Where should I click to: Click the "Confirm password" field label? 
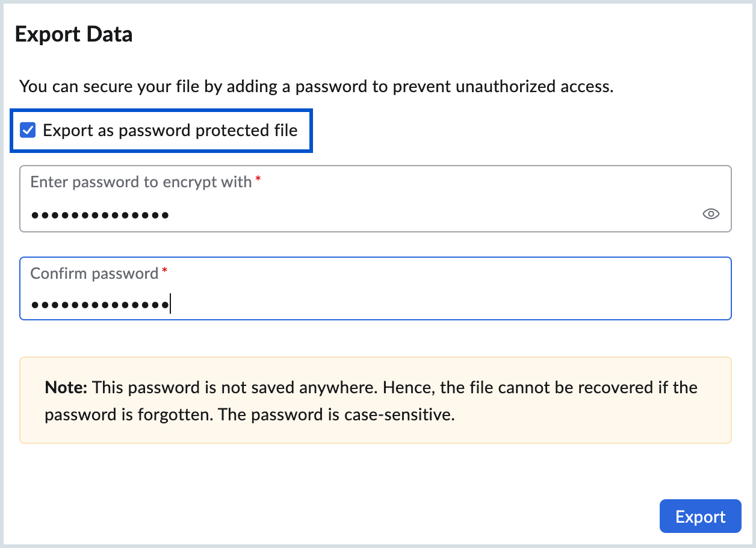point(94,273)
